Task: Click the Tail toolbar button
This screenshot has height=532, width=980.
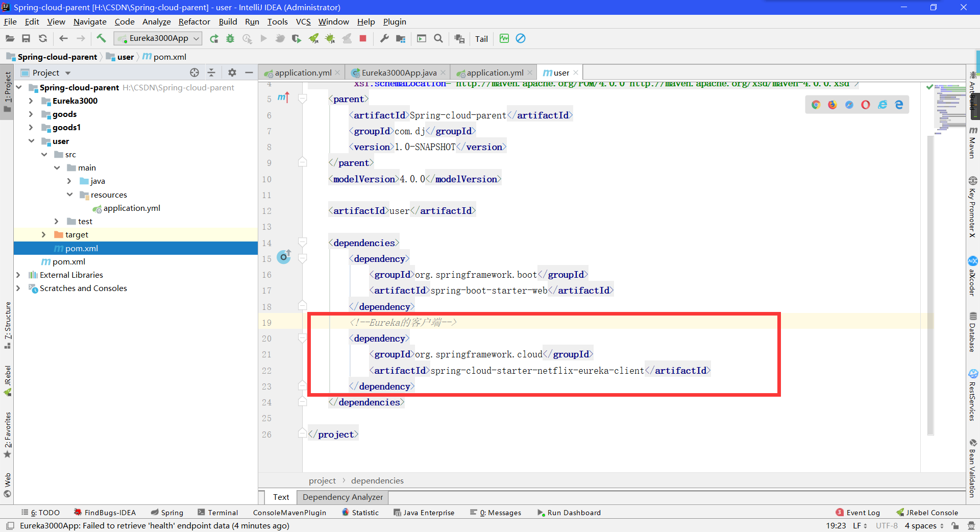Action: [x=481, y=39]
